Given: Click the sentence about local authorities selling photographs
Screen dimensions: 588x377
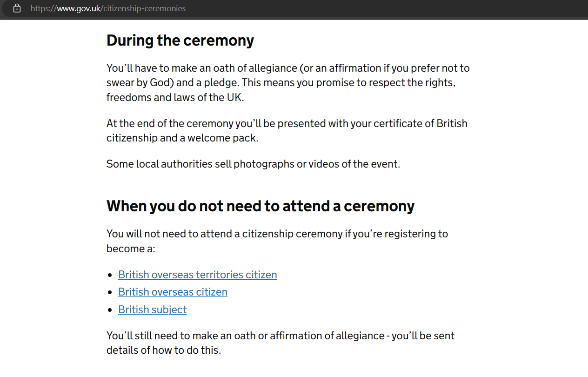Looking at the screenshot, I should pyautogui.click(x=253, y=164).
